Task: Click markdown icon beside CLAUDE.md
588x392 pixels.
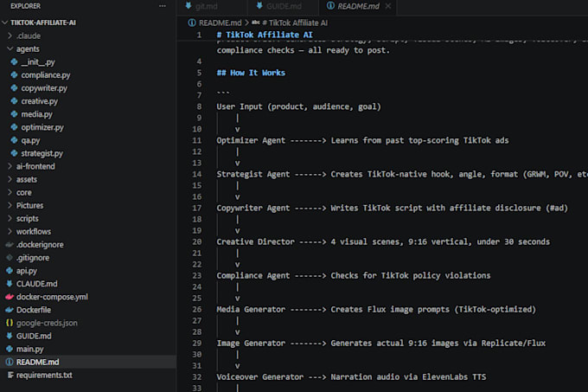Action: coord(10,284)
